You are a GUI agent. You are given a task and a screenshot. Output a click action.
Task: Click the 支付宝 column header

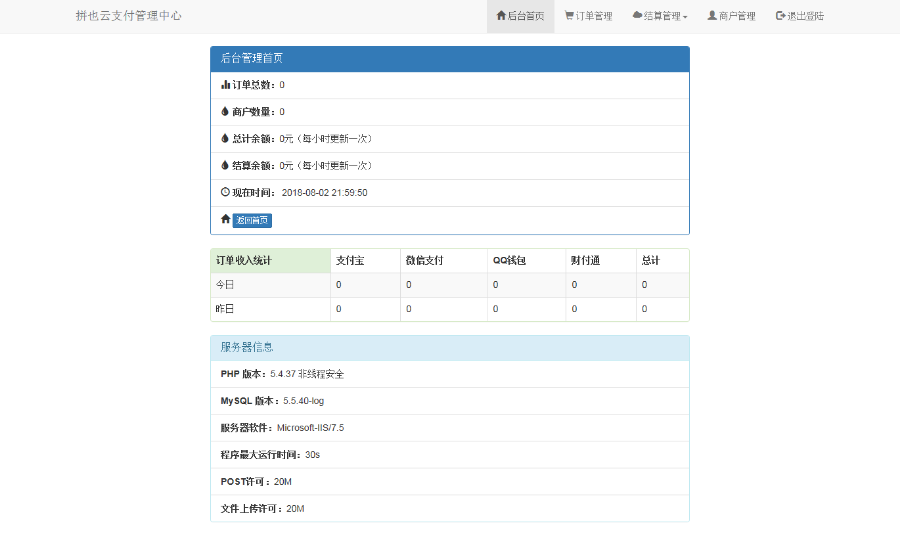point(365,261)
